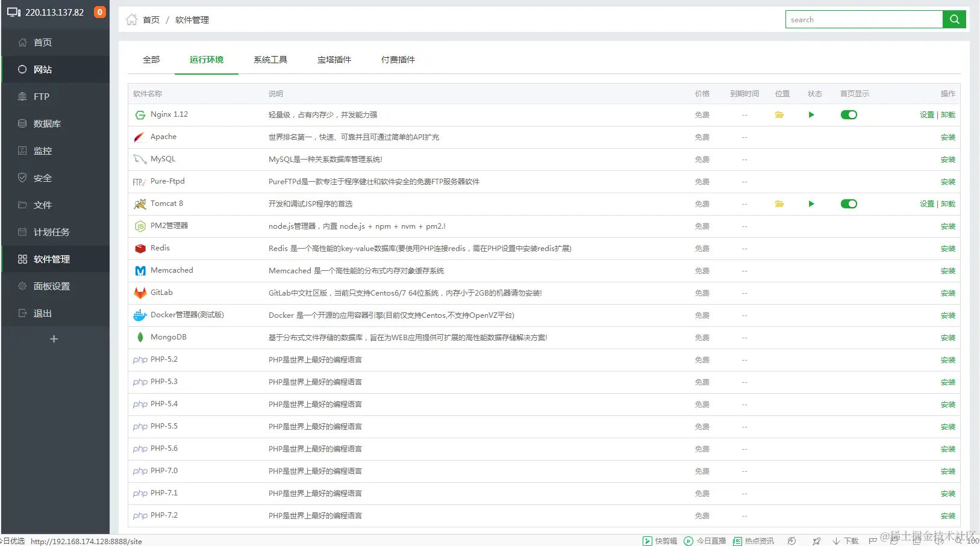This screenshot has height=546, width=980.
Task: Click 安装 in the PHP-5.6 row
Action: 948,449
